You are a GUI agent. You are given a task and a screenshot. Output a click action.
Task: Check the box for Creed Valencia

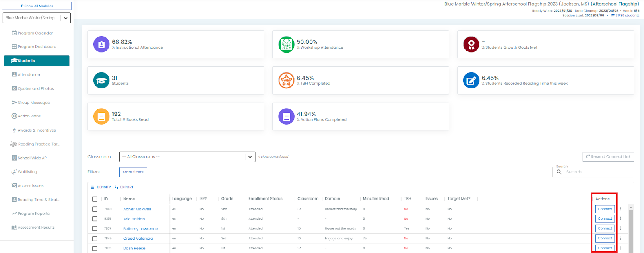[95, 239]
